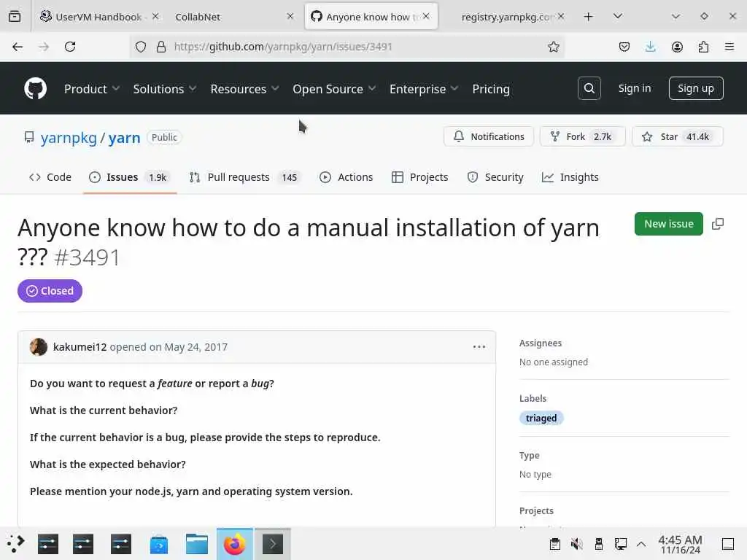747x560 pixels.
Task: Toggle the muted volume tray icon
Action: (x=576, y=543)
